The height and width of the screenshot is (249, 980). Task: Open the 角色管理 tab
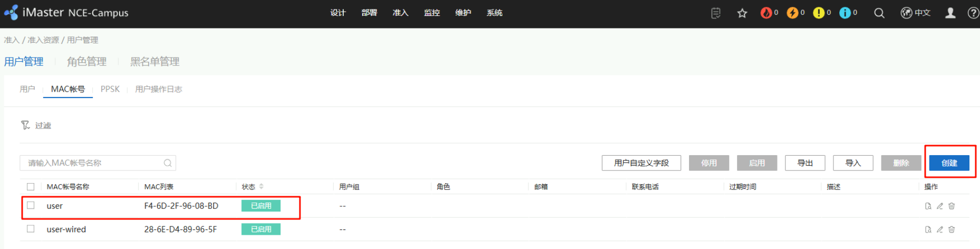[86, 62]
